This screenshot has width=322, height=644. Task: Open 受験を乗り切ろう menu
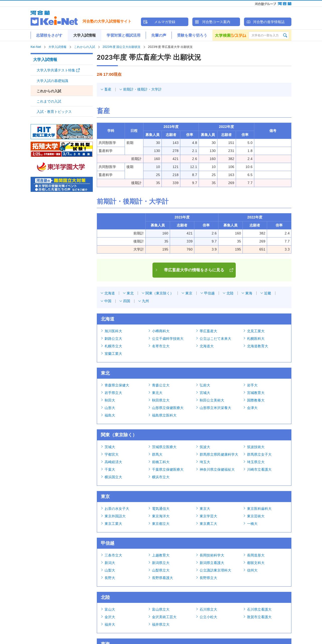[x=192, y=35]
